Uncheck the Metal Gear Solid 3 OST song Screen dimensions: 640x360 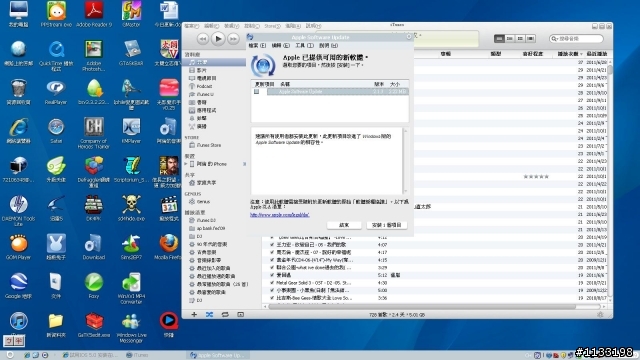pos(272,283)
